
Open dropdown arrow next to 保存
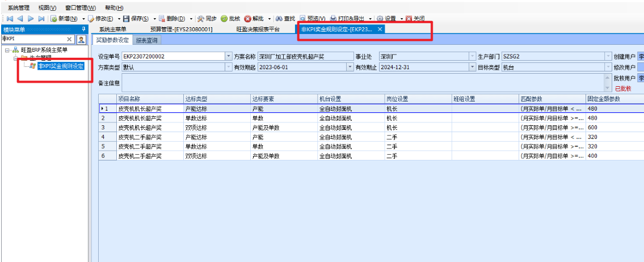click(155, 19)
